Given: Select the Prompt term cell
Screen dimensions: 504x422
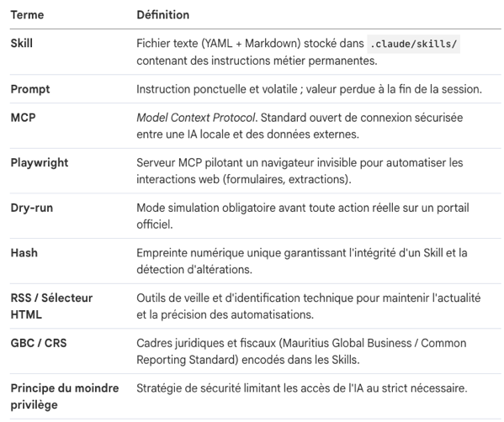Looking at the screenshot, I should 30,89.
